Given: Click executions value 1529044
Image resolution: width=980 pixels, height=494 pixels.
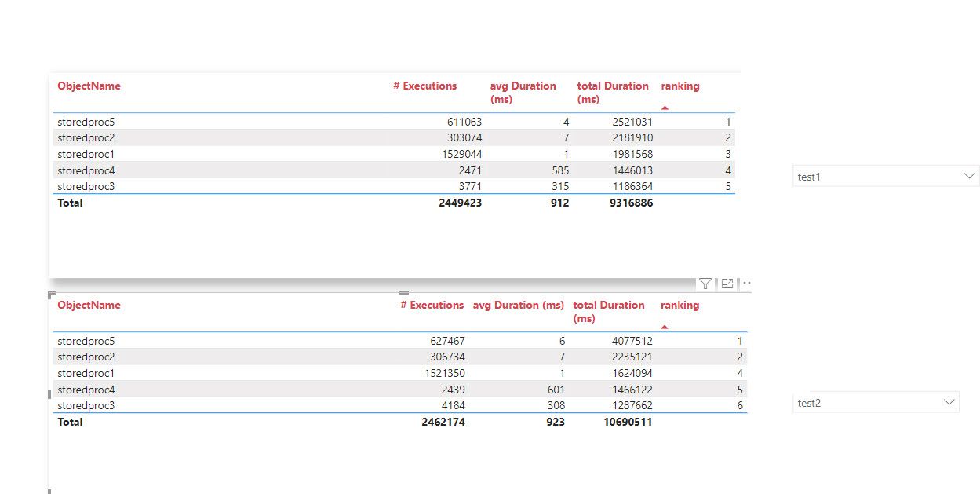Looking at the screenshot, I should click(x=461, y=154).
